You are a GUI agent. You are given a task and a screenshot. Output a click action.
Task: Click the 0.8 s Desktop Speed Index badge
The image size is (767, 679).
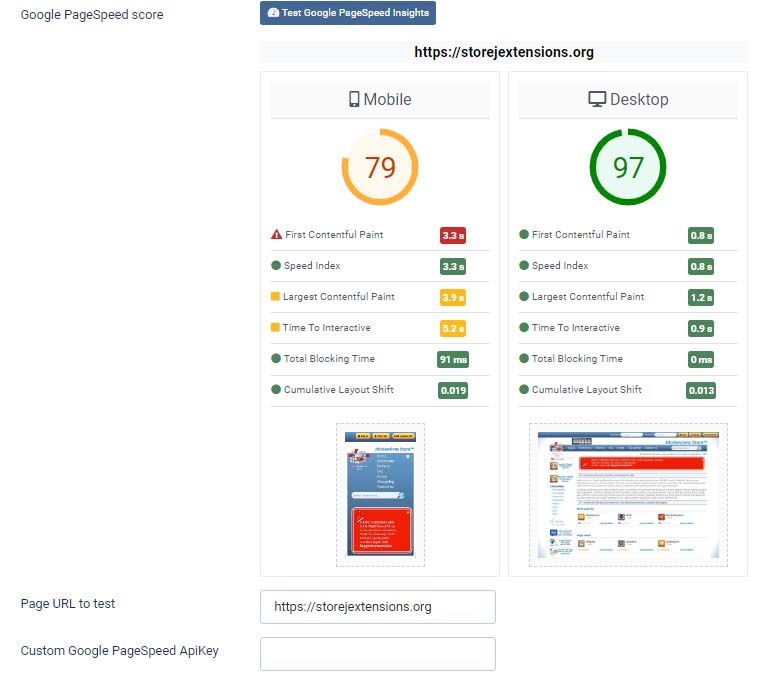[x=701, y=267]
